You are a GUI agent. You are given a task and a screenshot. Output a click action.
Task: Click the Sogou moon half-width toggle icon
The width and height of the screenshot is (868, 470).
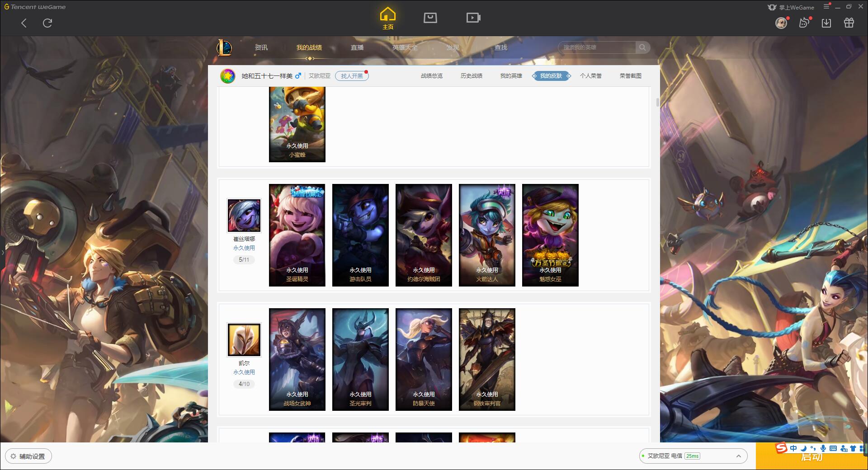[x=803, y=448]
